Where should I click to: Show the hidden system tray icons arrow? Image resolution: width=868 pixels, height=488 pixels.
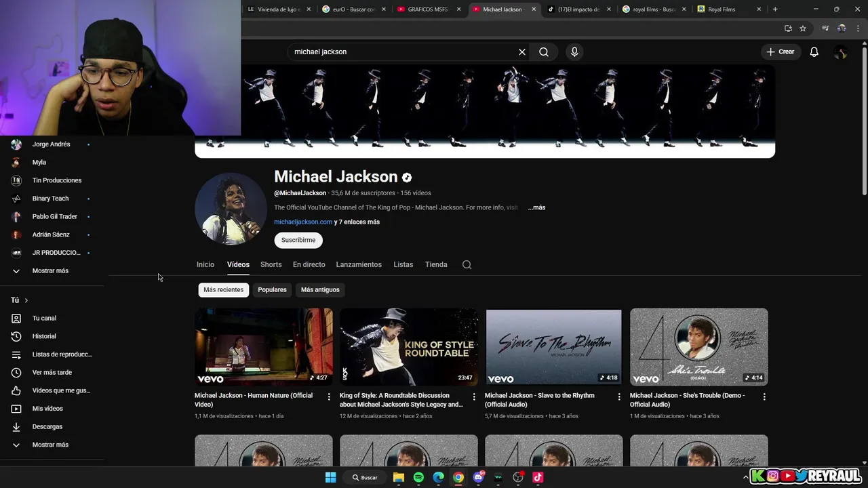(746, 477)
